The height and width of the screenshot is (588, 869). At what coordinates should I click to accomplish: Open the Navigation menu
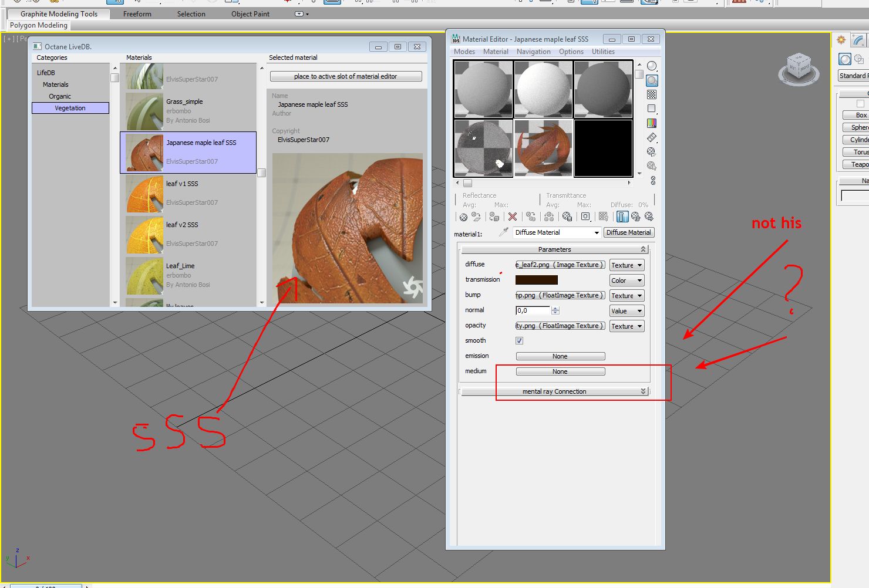(534, 52)
